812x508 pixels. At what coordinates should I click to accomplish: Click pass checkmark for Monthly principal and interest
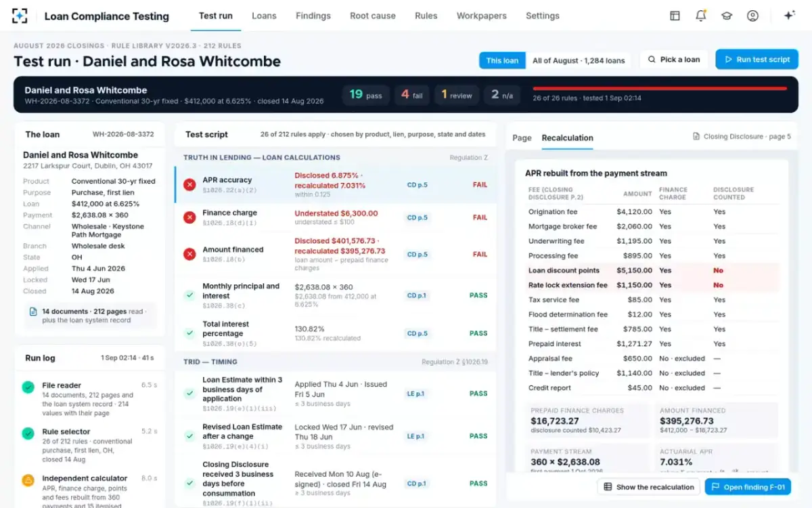(x=189, y=295)
